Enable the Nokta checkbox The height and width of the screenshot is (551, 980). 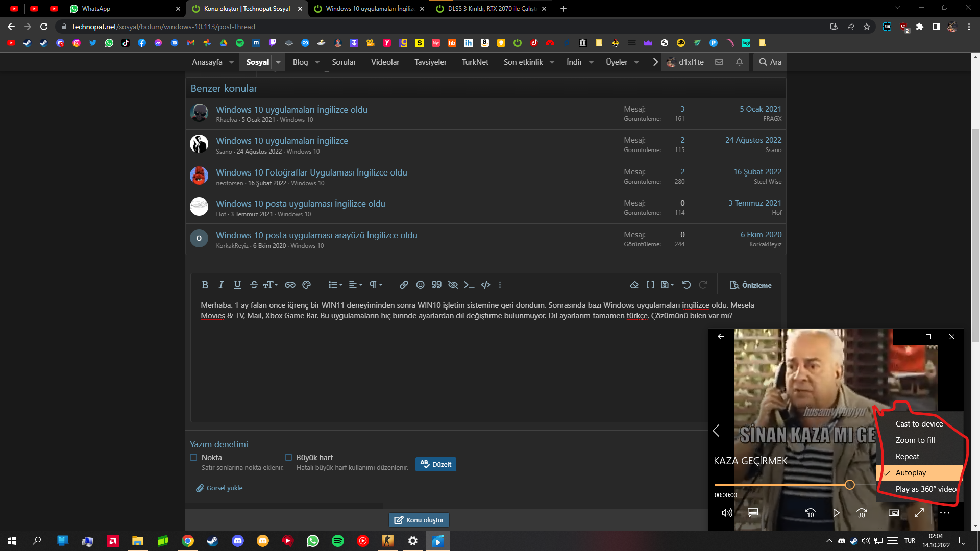tap(193, 458)
